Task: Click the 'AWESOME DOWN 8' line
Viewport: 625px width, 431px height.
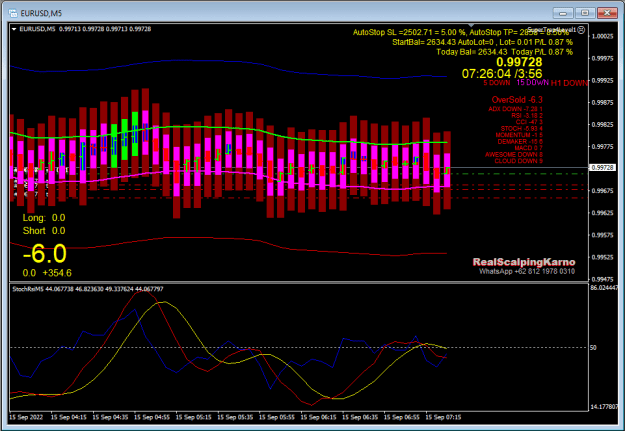Action: tap(514, 155)
